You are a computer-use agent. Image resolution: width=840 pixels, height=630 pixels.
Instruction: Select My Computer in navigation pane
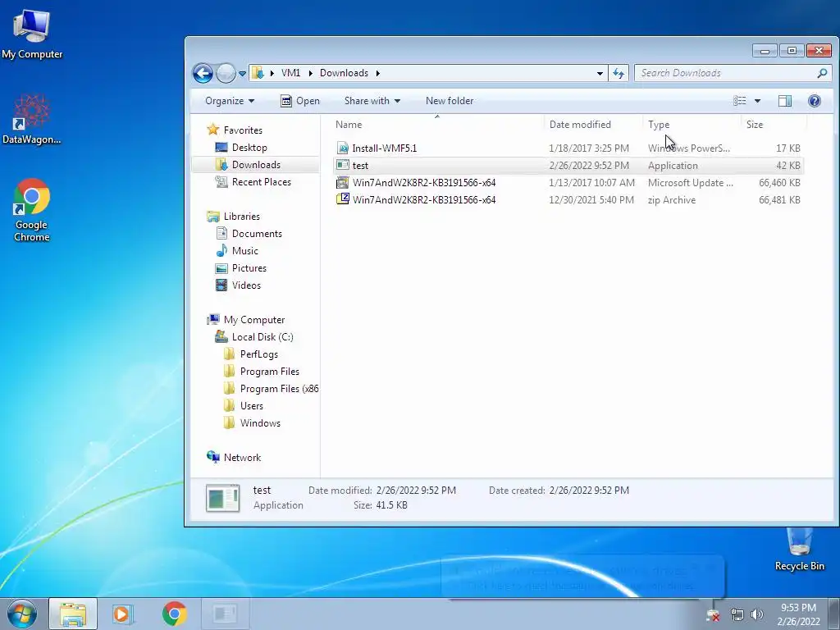tap(254, 320)
